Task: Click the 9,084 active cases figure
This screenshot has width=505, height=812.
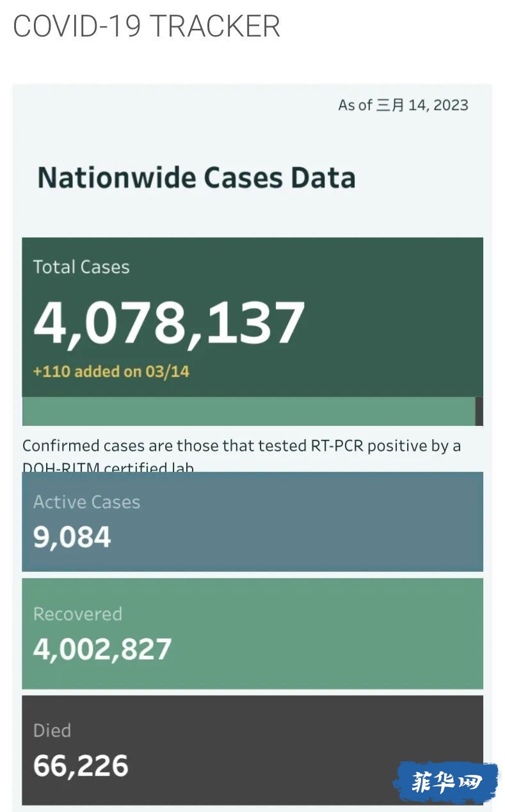Action: point(72,537)
